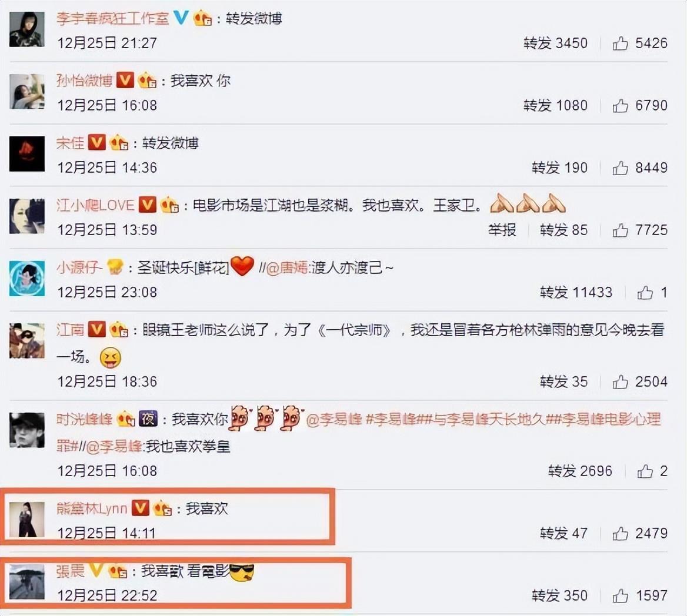The height and width of the screenshot is (616, 687).
Task: Click 江南's profile avatar picture
Action: click(26, 340)
